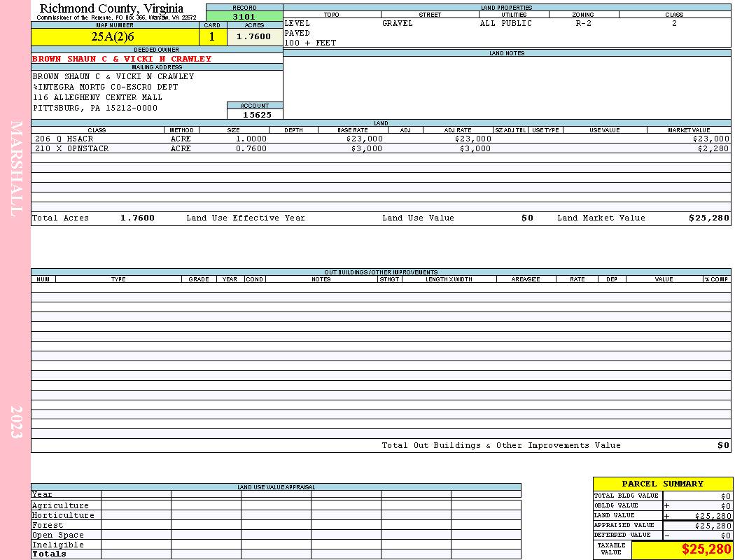Click the PAVED land property entry
Image resolution: width=735 pixels, height=560 pixels.
click(297, 34)
